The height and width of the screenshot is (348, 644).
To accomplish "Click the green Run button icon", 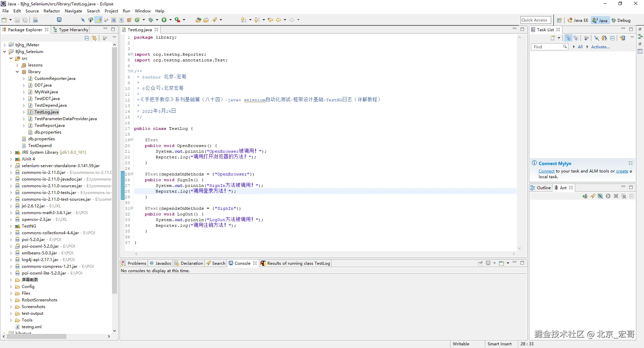I will pos(164,20).
